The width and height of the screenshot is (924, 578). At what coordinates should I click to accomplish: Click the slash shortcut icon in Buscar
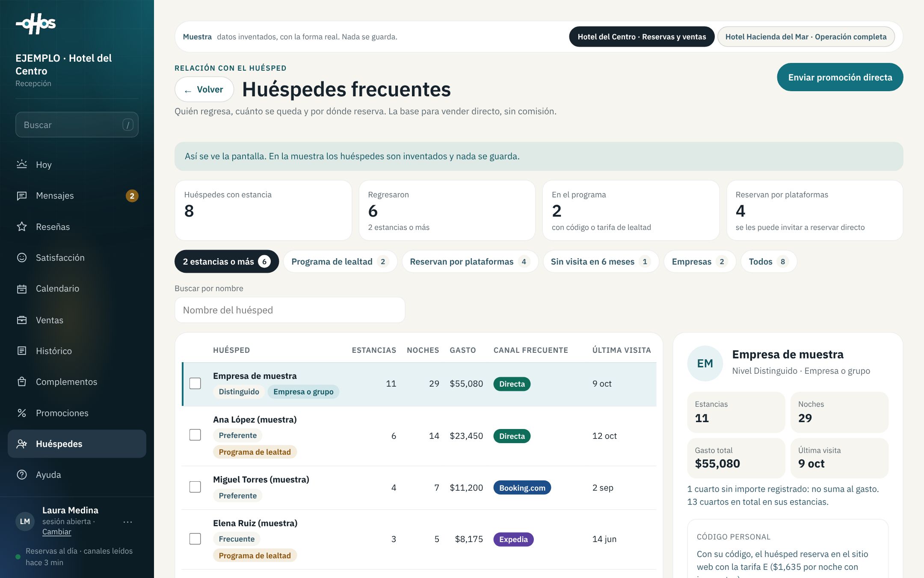tap(128, 125)
